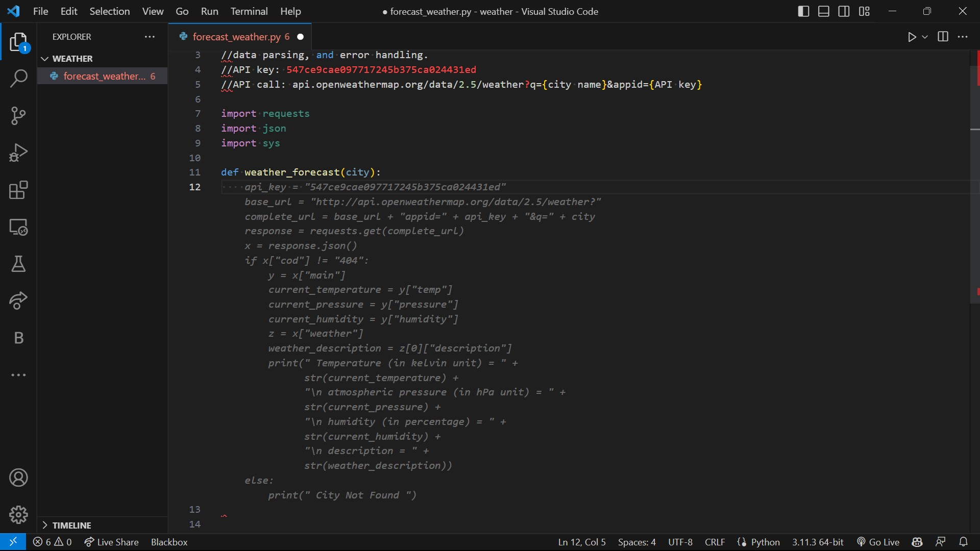980x551 pixels.
Task: Hide the primary sidebar
Action: click(802, 11)
